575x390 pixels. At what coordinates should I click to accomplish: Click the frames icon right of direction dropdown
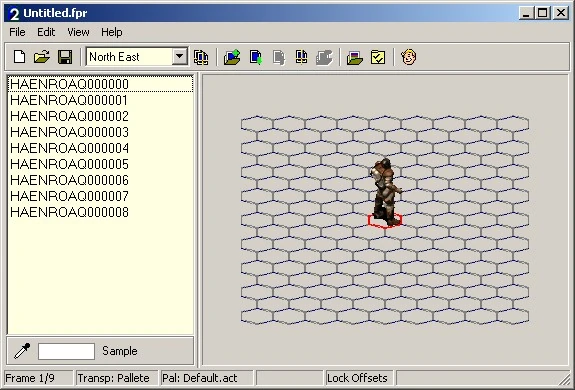coord(201,57)
